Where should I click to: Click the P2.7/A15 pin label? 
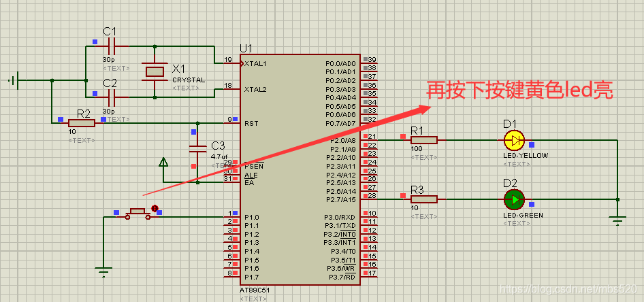coord(341,200)
